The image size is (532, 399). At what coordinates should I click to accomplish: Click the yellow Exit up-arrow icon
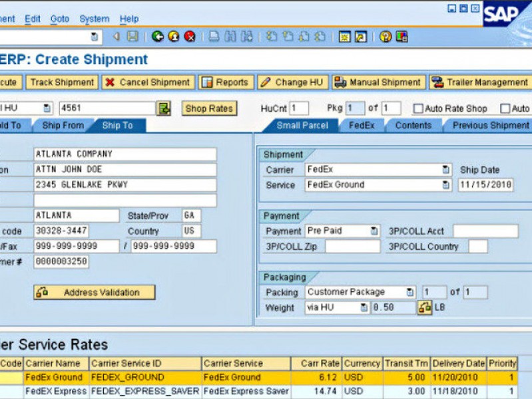coord(174,37)
